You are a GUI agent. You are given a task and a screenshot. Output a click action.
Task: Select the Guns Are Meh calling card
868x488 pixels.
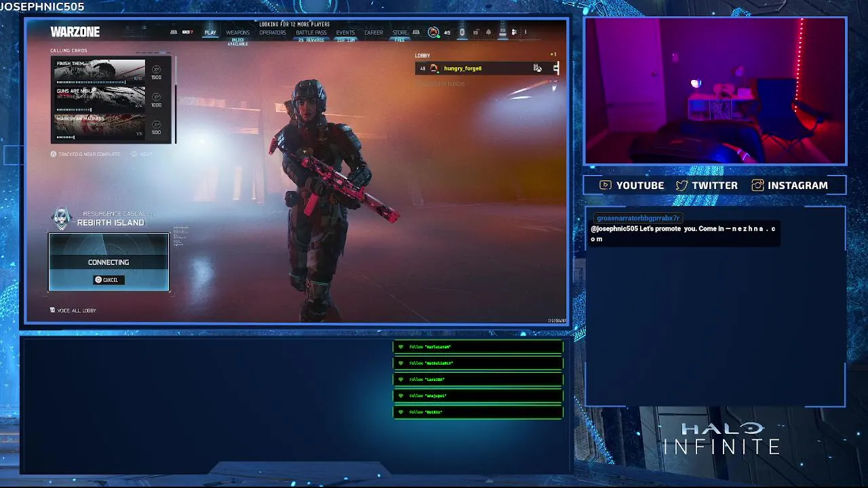click(100, 99)
